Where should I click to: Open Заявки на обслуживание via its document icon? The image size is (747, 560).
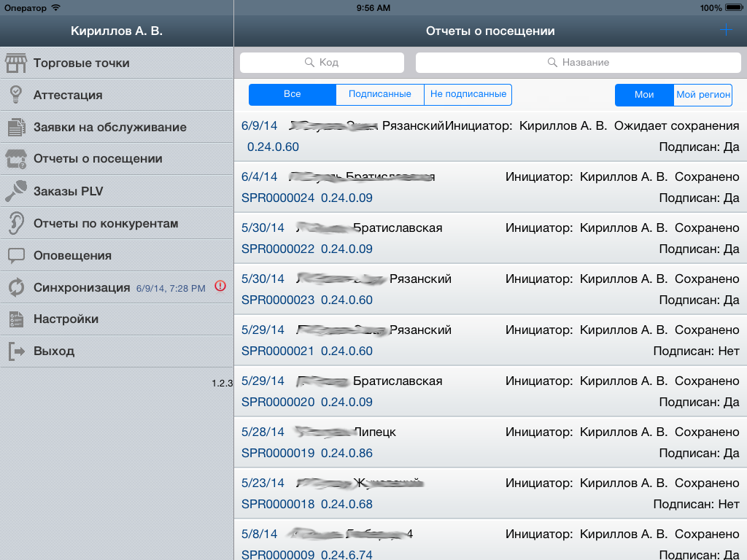[16, 127]
